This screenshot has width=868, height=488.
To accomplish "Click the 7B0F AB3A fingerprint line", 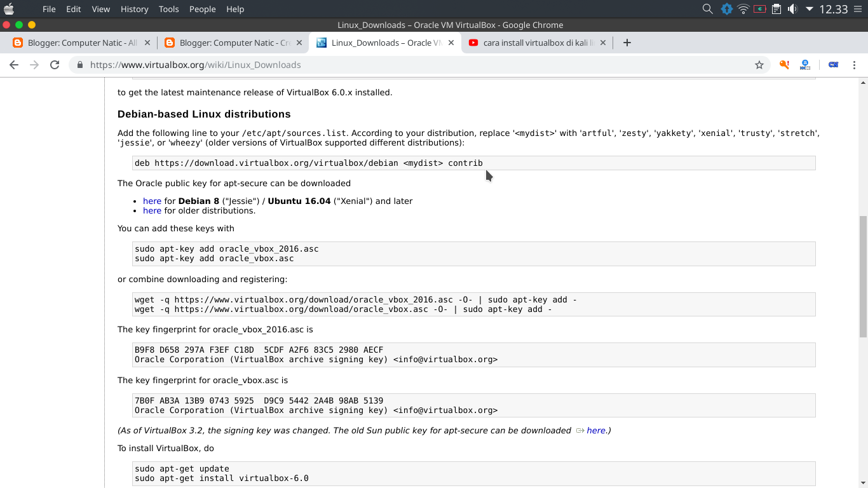I will (x=259, y=400).
